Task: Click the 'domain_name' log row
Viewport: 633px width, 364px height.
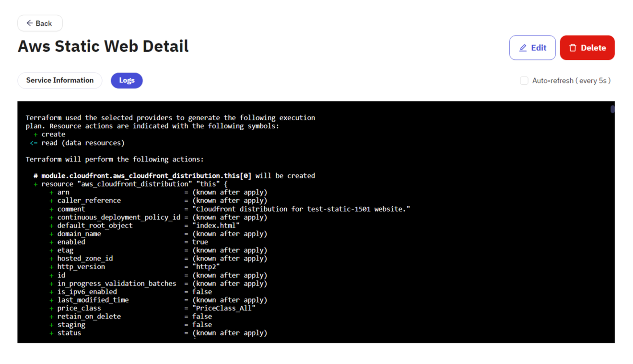Action: pos(158,234)
